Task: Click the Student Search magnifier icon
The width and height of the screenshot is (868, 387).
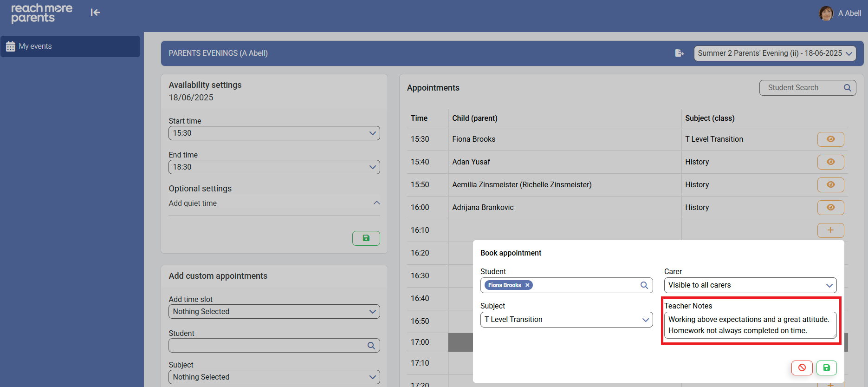Action: click(x=847, y=88)
